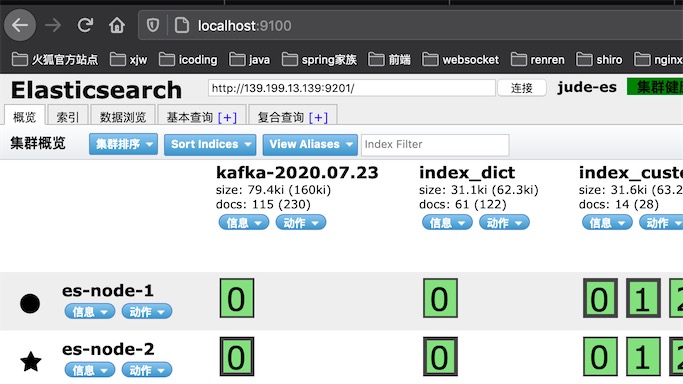Open 信息 dropdown for index_dict
The height and width of the screenshot is (384, 683).
[447, 222]
